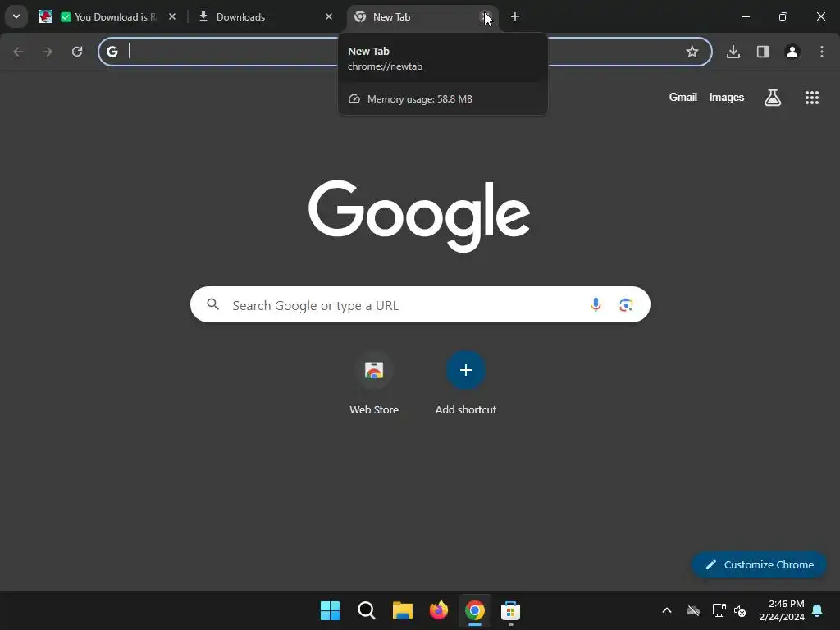
Task: Open Google Images link
Action: click(727, 97)
